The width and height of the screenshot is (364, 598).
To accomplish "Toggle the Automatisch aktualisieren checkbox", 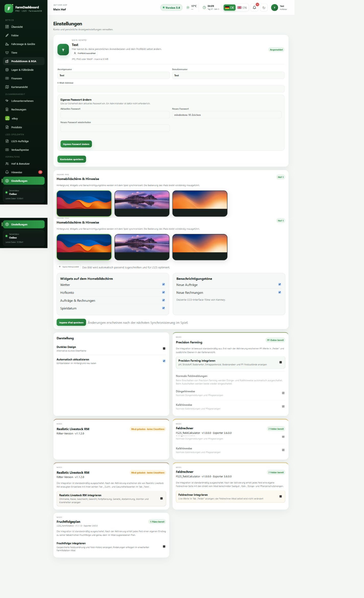I will [x=164, y=361].
